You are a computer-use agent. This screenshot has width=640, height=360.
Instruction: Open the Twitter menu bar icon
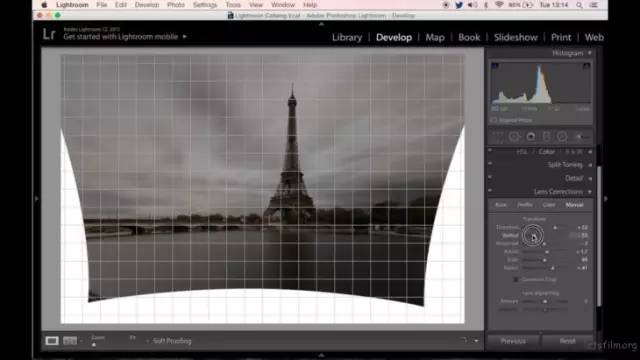459,5
